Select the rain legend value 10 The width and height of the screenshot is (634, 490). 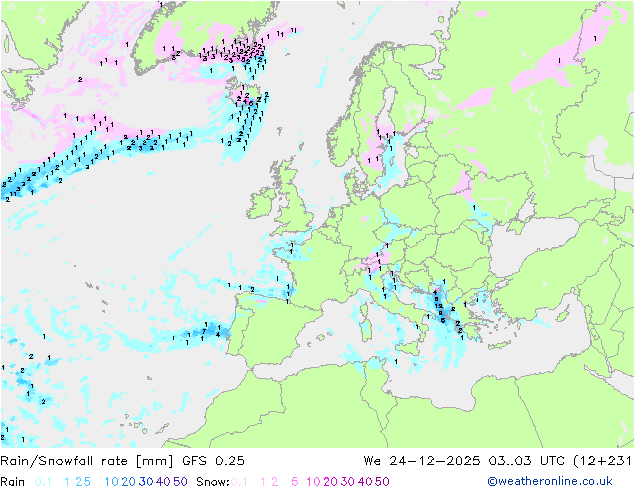click(x=112, y=482)
